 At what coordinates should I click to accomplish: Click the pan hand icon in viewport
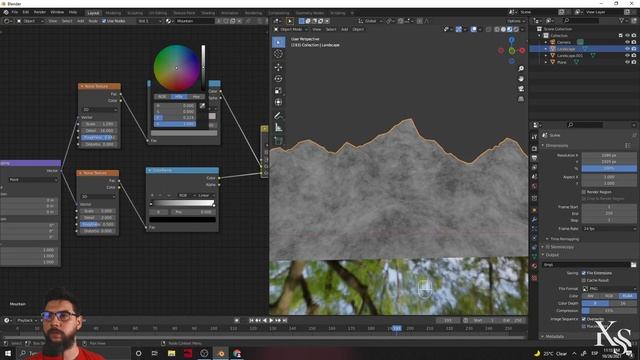click(521, 79)
